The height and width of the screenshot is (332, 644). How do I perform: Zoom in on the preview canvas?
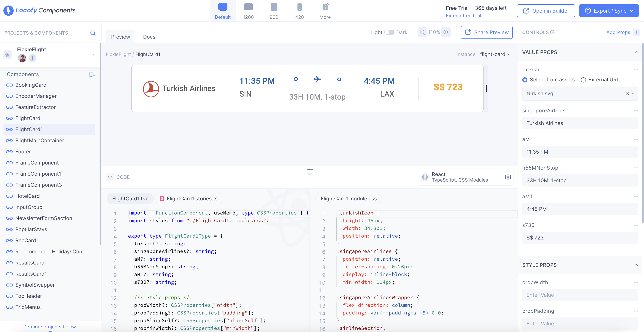(x=446, y=32)
